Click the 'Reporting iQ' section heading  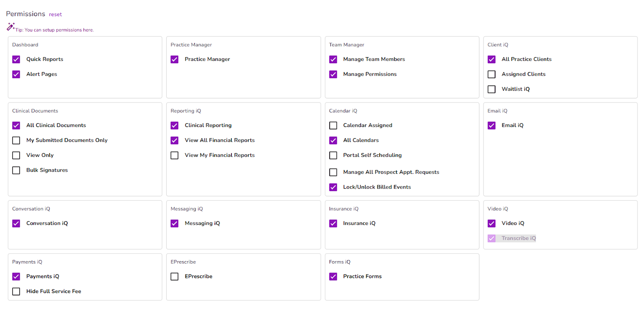pos(186,111)
